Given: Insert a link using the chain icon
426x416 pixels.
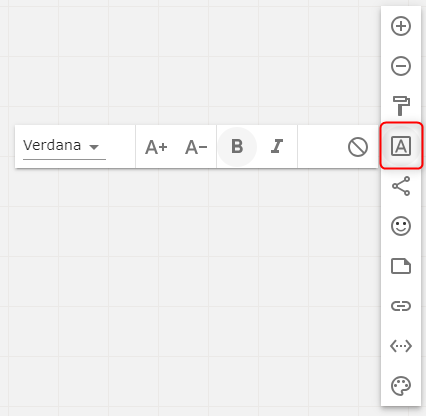Looking at the screenshot, I should (401, 306).
